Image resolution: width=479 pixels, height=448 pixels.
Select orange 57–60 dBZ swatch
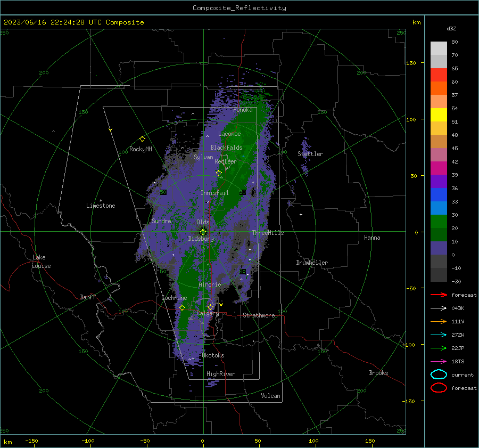click(x=439, y=88)
